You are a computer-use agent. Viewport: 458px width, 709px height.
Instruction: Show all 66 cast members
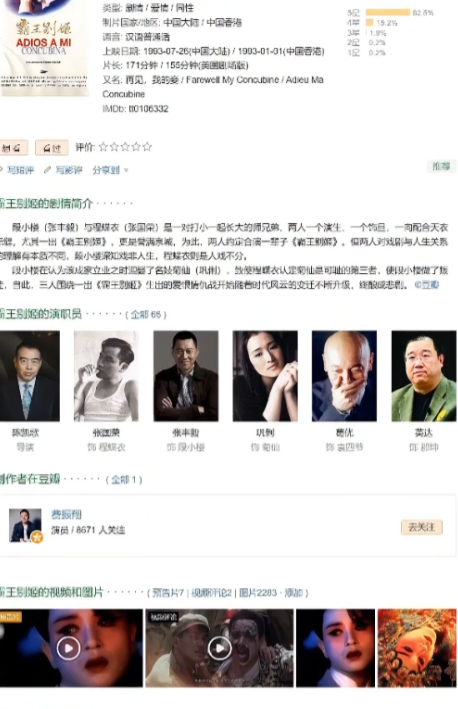tap(146, 314)
